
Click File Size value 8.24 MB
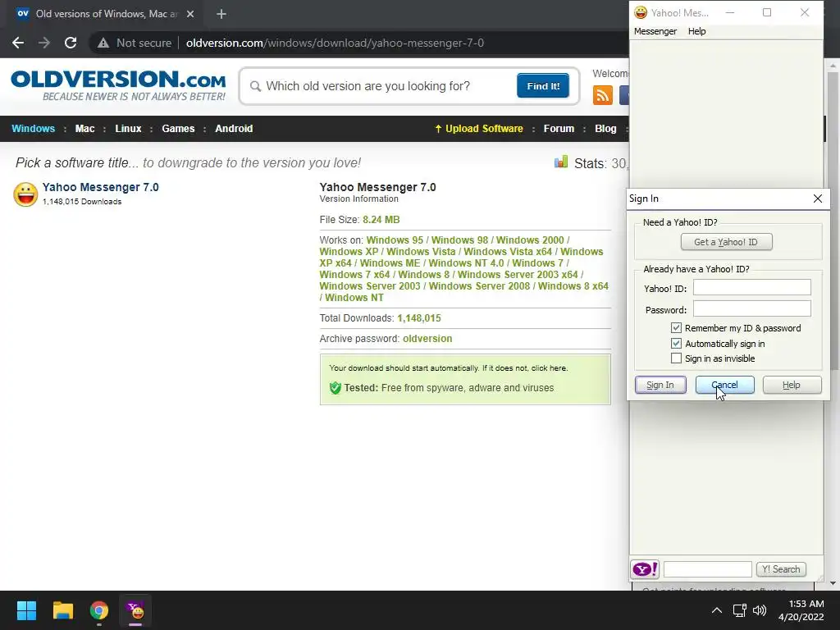coord(381,220)
